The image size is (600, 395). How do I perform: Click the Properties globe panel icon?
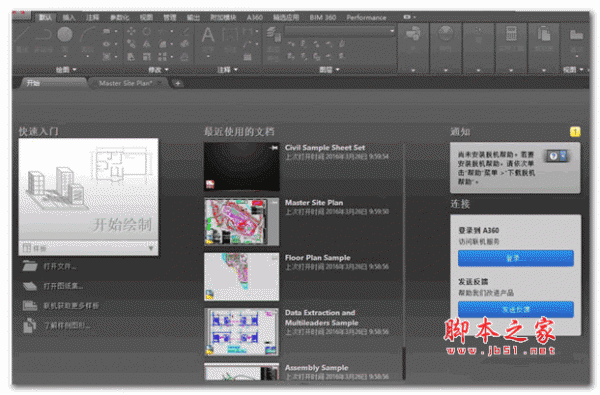click(445, 33)
